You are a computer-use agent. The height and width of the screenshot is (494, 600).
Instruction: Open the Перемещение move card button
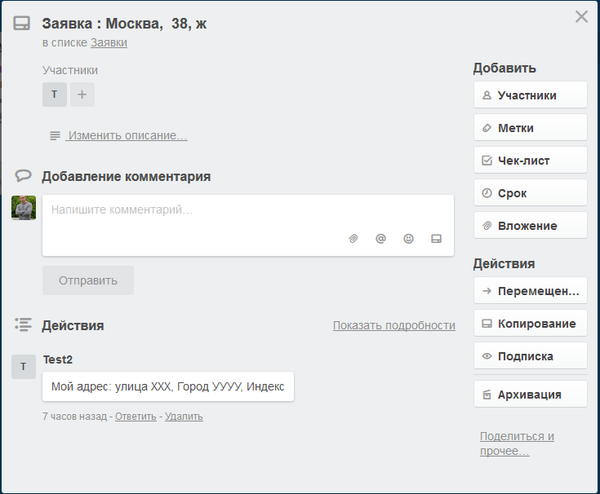click(530, 292)
